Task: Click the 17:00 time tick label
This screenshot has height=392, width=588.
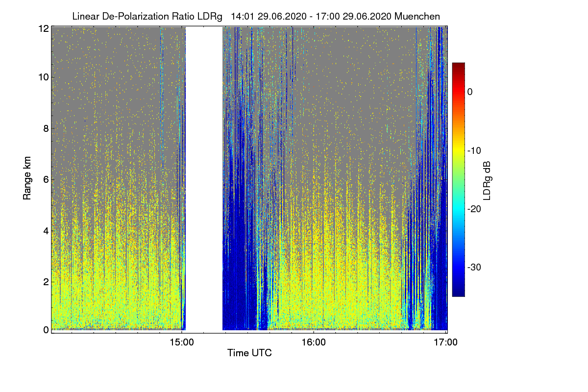Action: click(x=446, y=343)
